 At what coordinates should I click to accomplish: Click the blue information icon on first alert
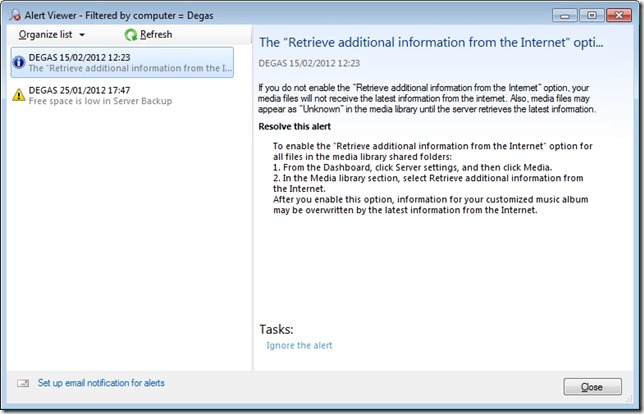(x=18, y=62)
